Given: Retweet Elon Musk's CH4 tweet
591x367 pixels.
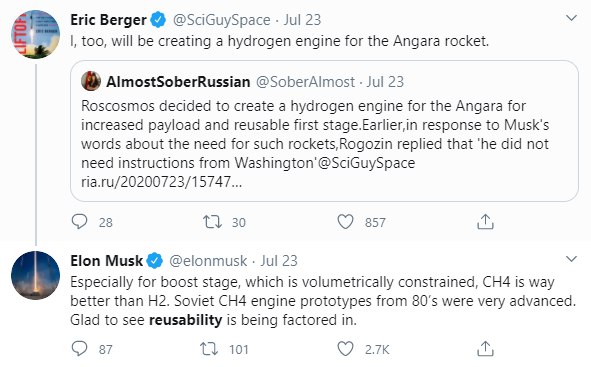Looking at the screenshot, I should pos(209,349).
